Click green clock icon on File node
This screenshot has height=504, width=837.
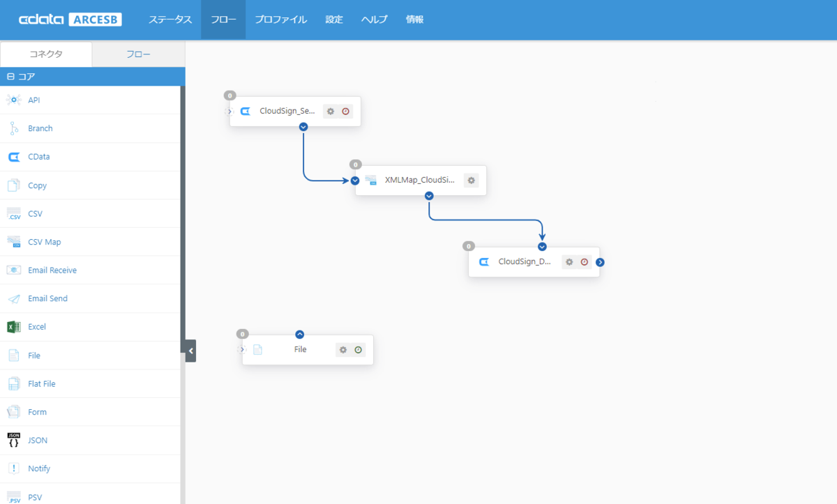[x=358, y=350]
